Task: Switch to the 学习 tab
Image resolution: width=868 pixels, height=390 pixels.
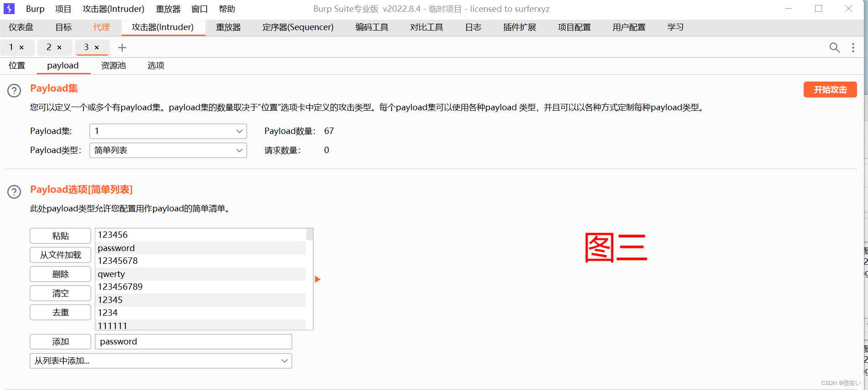Action: coord(676,27)
